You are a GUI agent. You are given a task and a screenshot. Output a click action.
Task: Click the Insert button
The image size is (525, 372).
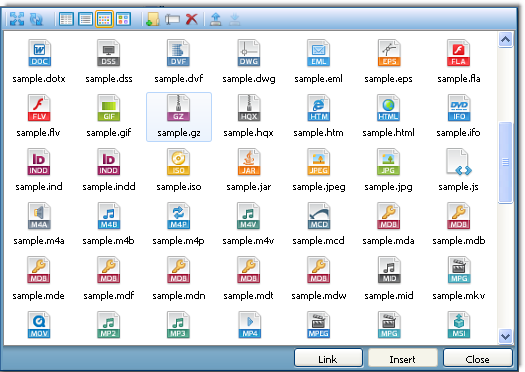tap(403, 359)
